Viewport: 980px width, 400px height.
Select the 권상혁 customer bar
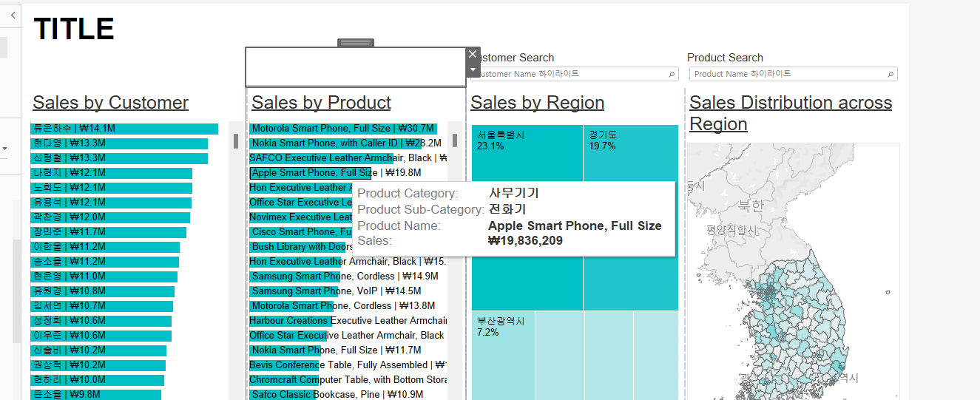(x=98, y=365)
